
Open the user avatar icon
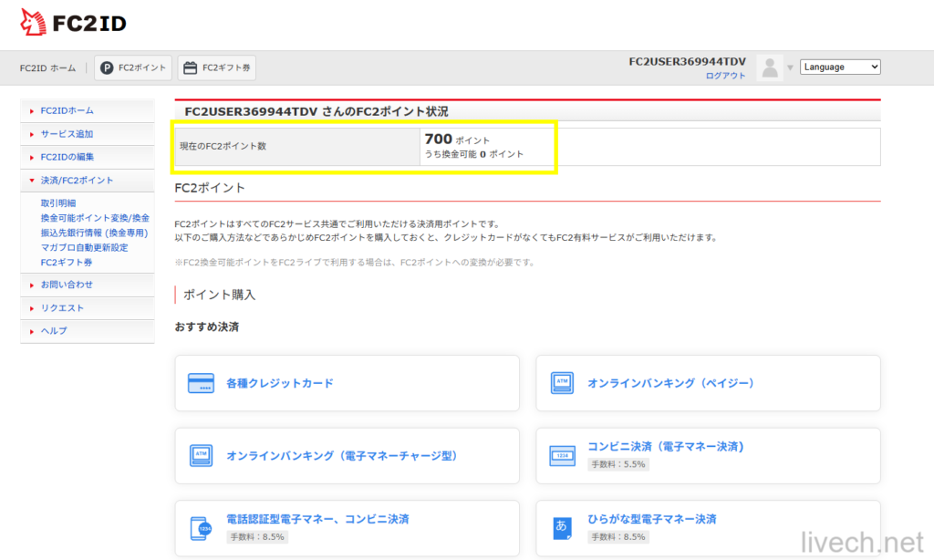(x=770, y=67)
